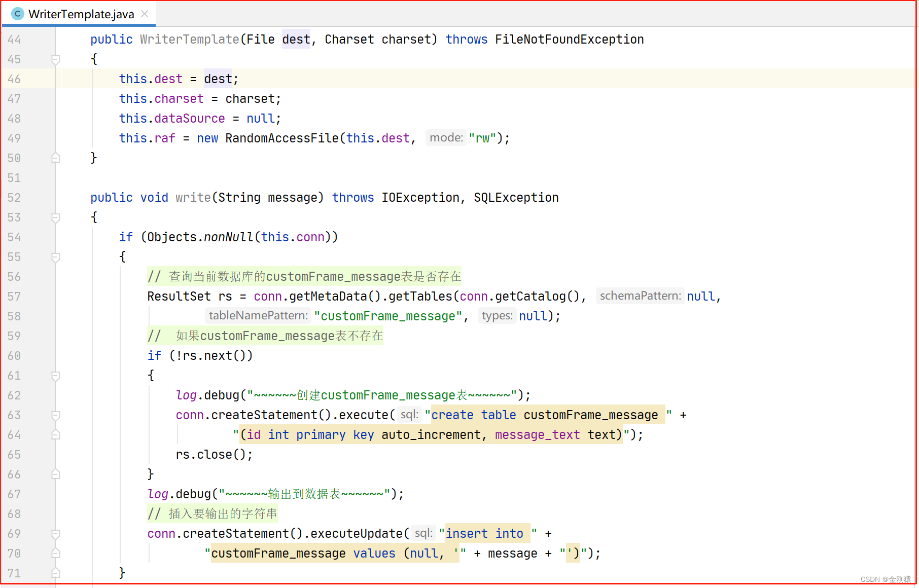919x588 pixels.
Task: Click the "customFrame_message" string on line 58
Action: [388, 316]
